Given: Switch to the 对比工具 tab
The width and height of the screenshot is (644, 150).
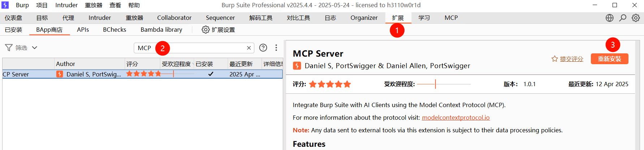Looking at the screenshot, I should pos(299,18).
